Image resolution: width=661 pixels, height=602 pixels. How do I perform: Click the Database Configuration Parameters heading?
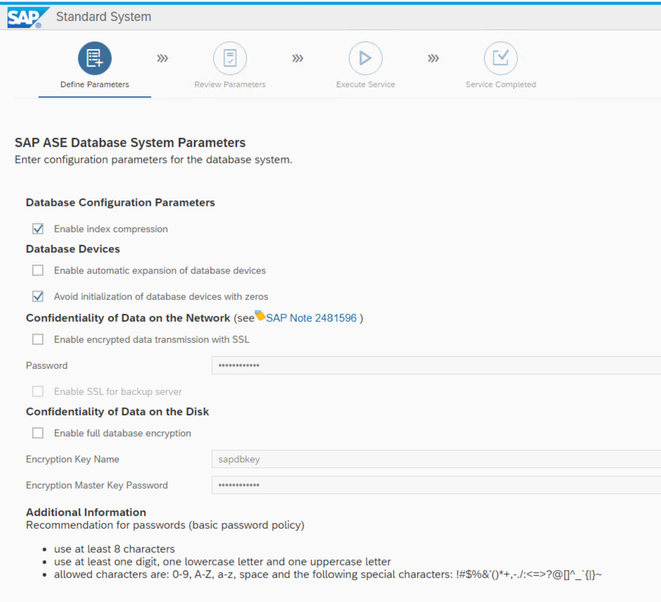(120, 202)
